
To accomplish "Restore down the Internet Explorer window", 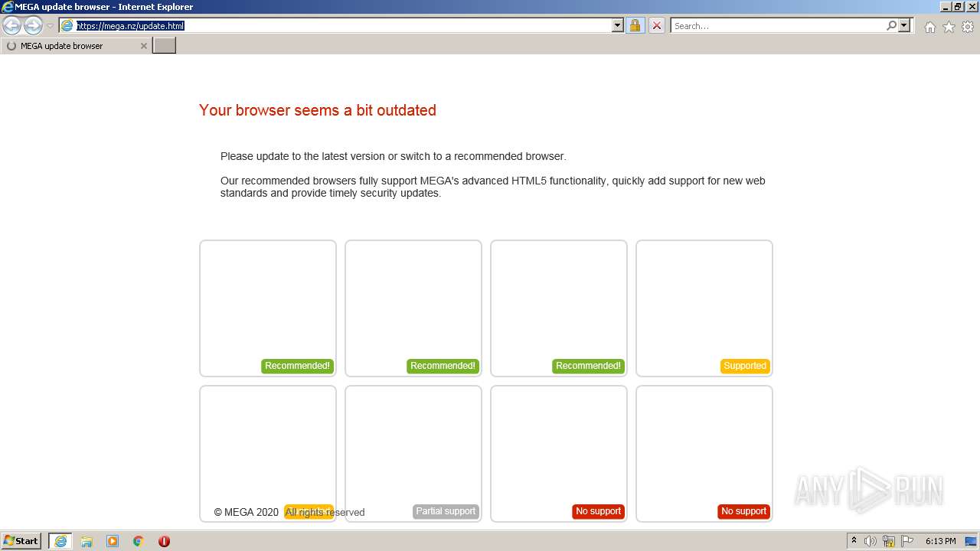I will [958, 7].
